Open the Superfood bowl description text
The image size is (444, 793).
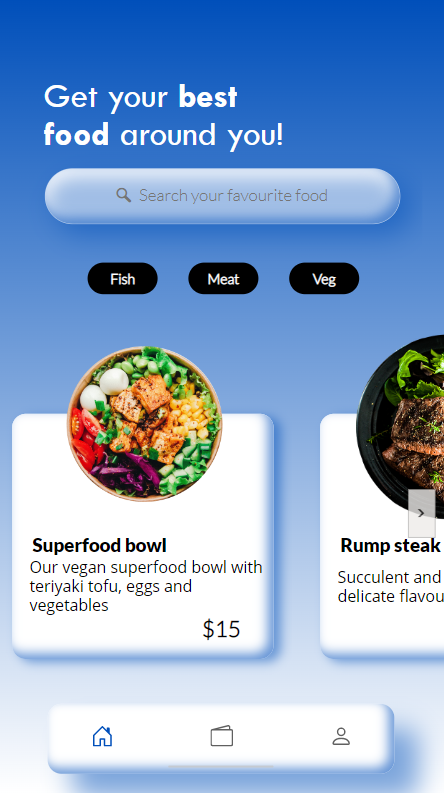click(x=146, y=586)
